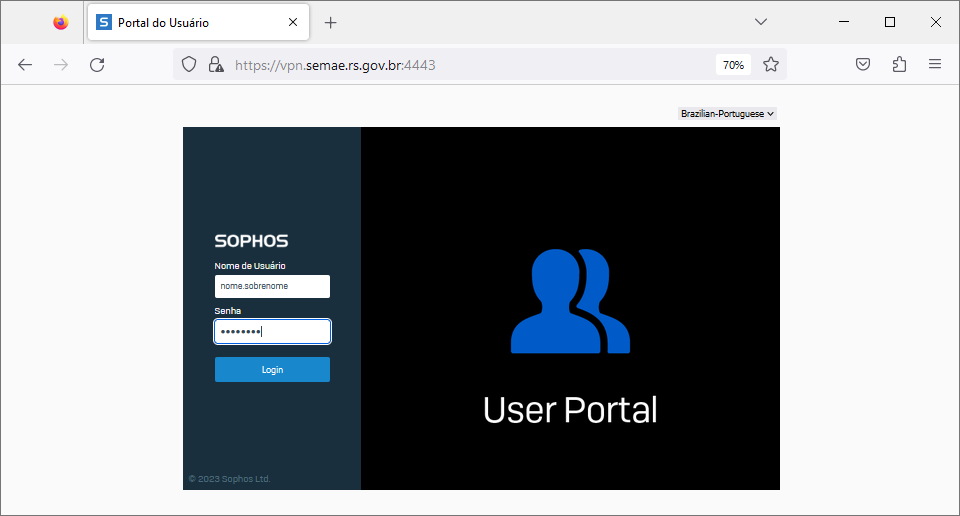The image size is (960, 516).
Task: Open a new tab
Action: (x=331, y=23)
